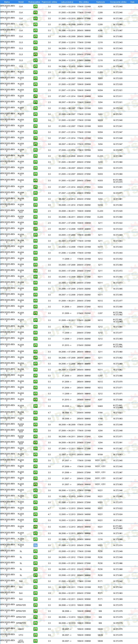Click the '06.2004 -> 02.2011' production years cell
This screenshot has height=644, width=138.
67,593
